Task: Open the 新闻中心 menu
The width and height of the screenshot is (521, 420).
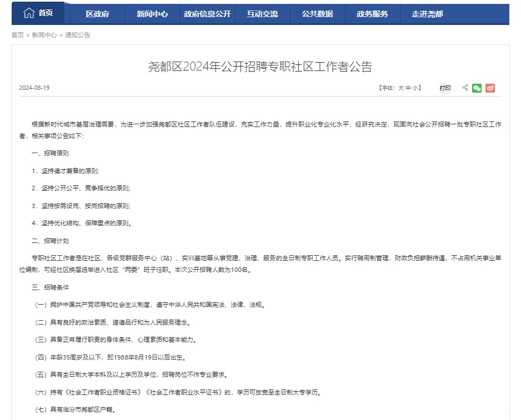Action: (152, 12)
